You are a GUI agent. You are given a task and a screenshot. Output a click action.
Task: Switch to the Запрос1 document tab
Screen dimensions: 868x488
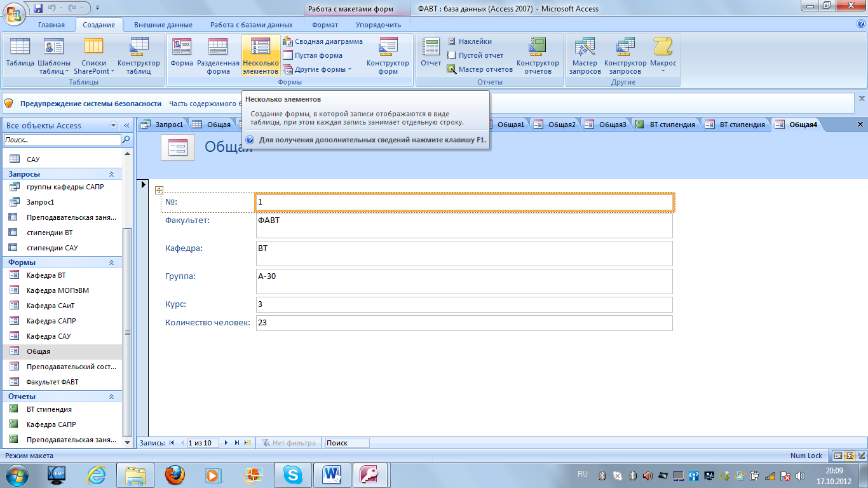(x=163, y=125)
